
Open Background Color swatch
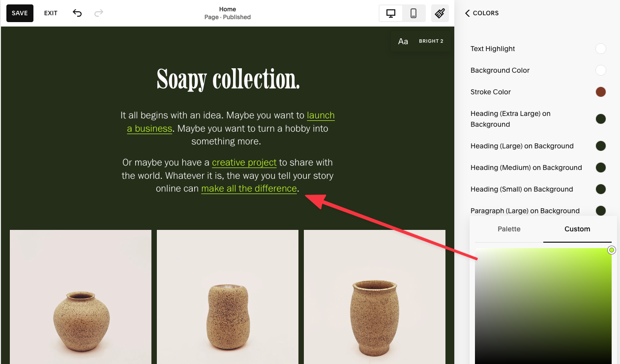[601, 70]
